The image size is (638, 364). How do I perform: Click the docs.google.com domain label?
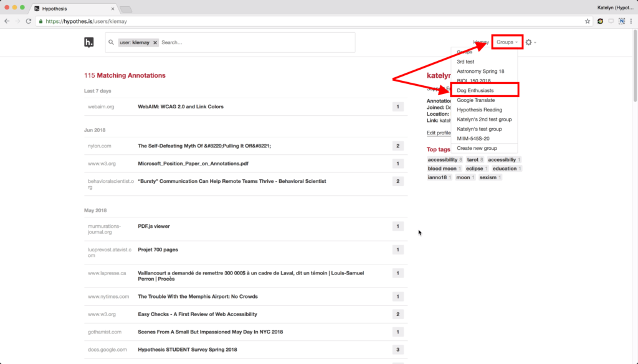(107, 349)
